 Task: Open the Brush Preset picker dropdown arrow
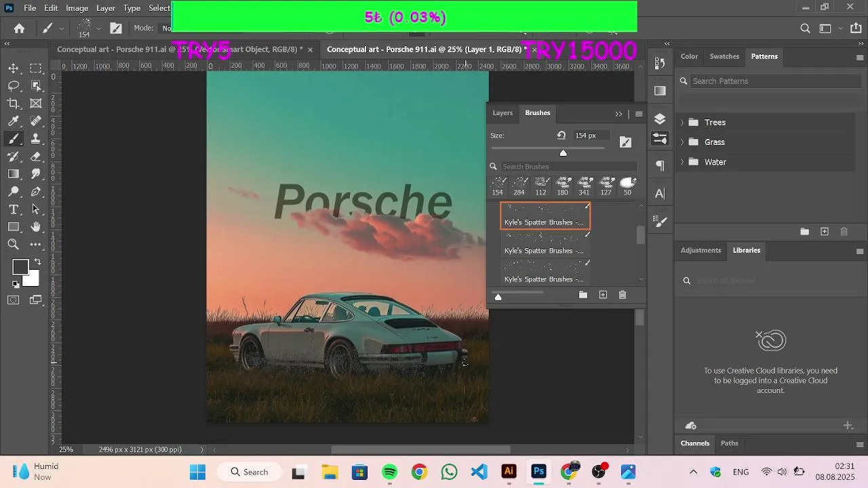point(99,28)
